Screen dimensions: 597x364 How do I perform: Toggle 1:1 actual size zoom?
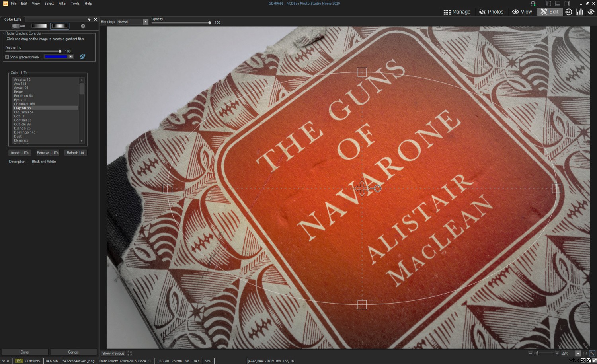(585, 353)
